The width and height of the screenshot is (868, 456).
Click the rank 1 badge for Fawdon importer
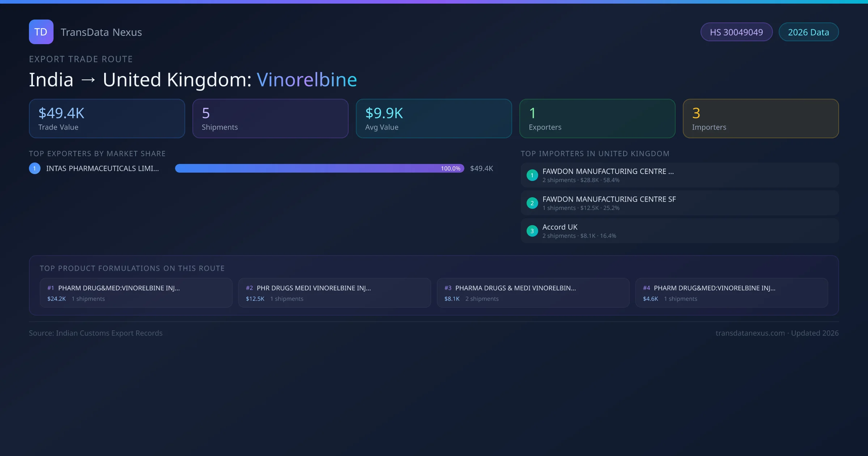(x=532, y=175)
